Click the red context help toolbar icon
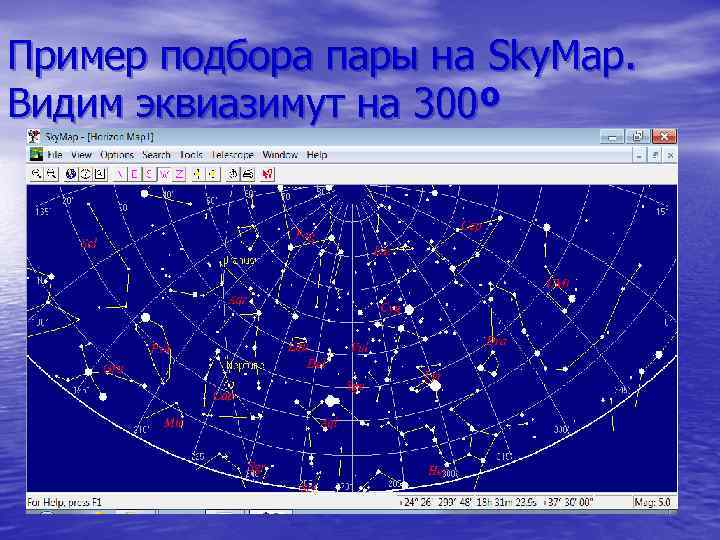 click(x=267, y=174)
